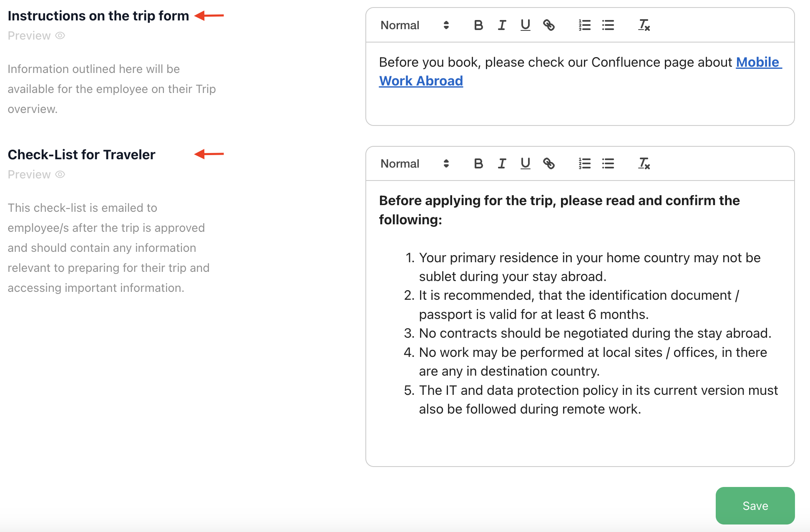The height and width of the screenshot is (532, 810).
Task: Toggle bold in Check-List for Traveler editor
Action: coord(478,164)
